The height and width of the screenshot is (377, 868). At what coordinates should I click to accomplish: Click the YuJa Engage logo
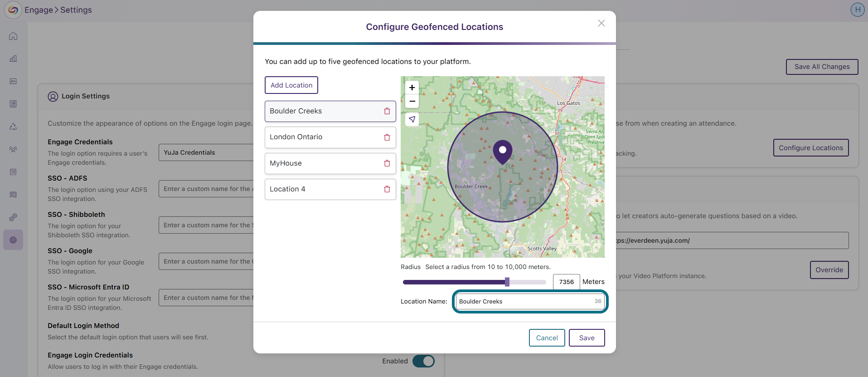(13, 10)
